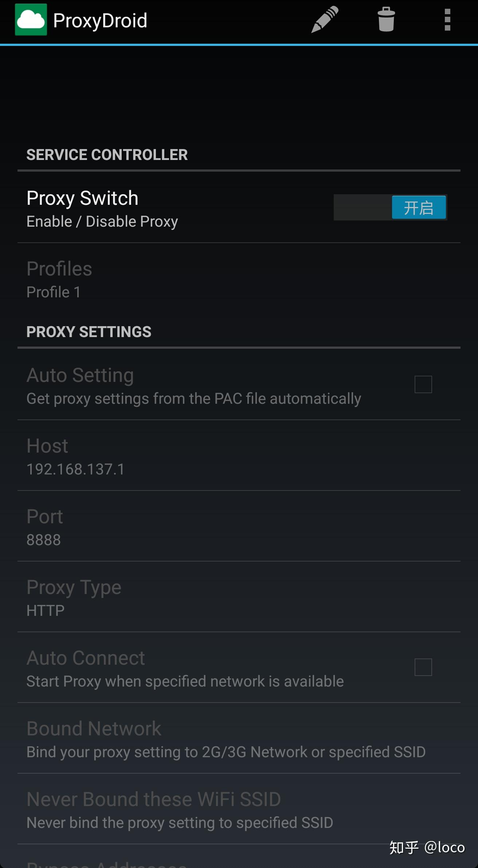The width and height of the screenshot is (478, 868).
Task: Select the PROXY SETTINGS section header
Action: (x=89, y=332)
